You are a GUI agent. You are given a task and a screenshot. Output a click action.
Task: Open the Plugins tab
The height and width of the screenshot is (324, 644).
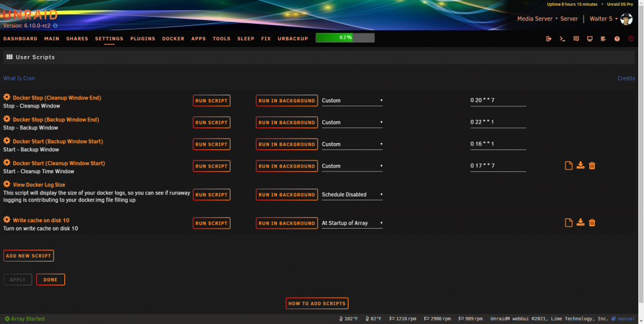[142, 39]
